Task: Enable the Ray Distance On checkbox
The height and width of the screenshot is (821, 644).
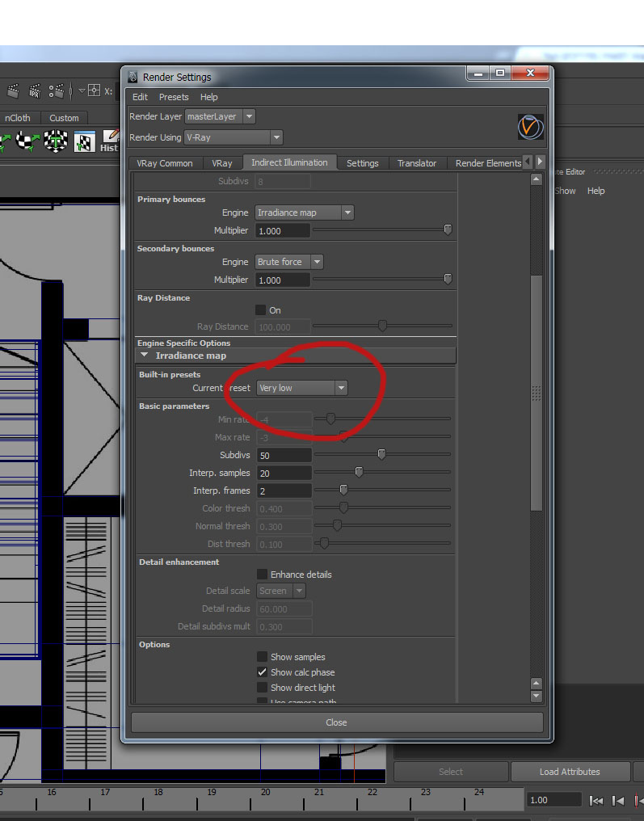Action: 261,310
